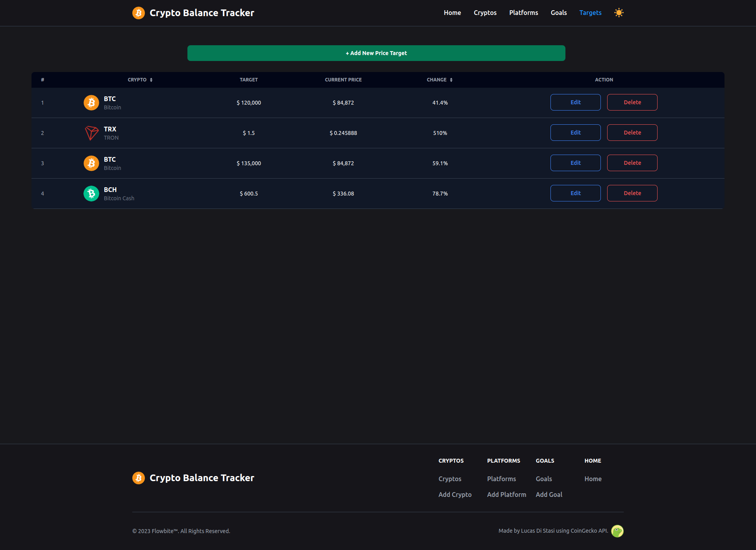Click the TRON icon in row 2
Viewport: 756px width, 550px height.
tap(91, 133)
